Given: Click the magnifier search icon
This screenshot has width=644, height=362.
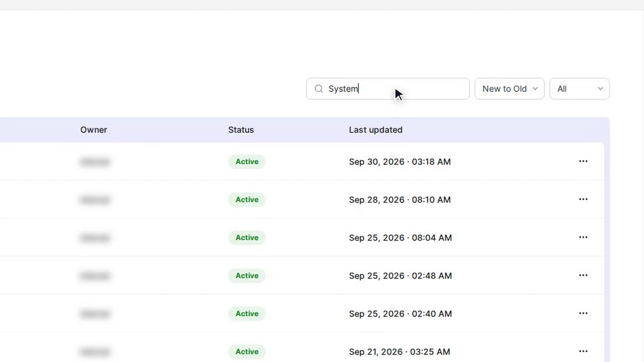Looking at the screenshot, I should (319, 89).
